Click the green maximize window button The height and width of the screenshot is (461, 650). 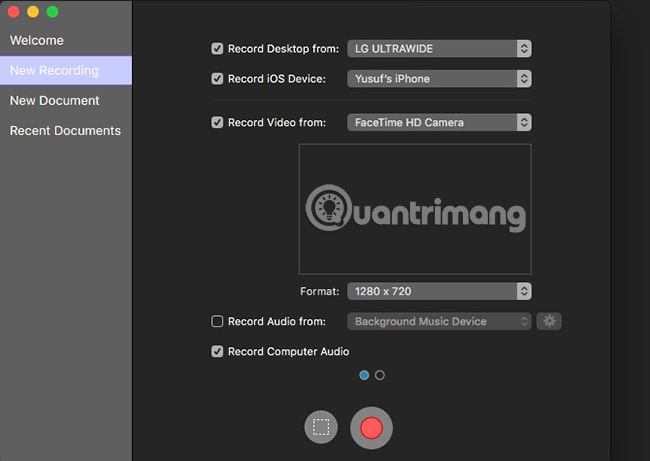click(x=52, y=12)
